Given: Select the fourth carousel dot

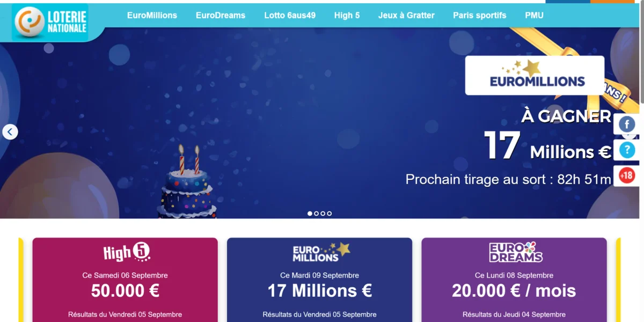Looking at the screenshot, I should pos(329,214).
